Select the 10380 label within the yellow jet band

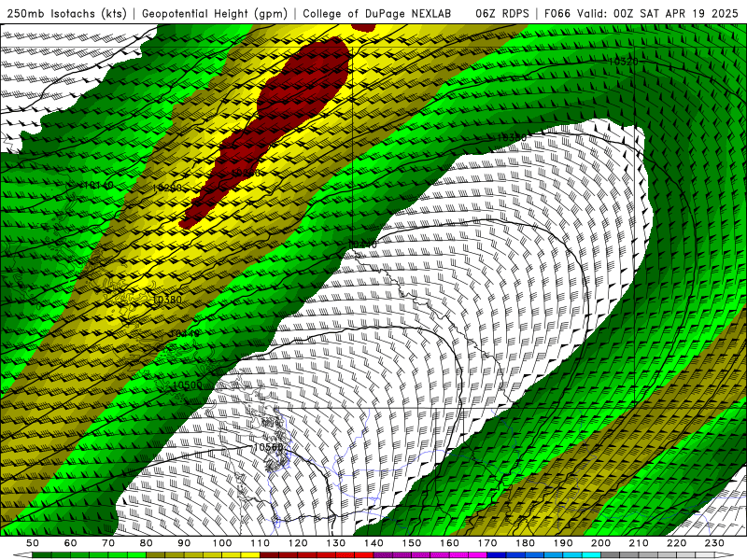pyautogui.click(x=168, y=300)
